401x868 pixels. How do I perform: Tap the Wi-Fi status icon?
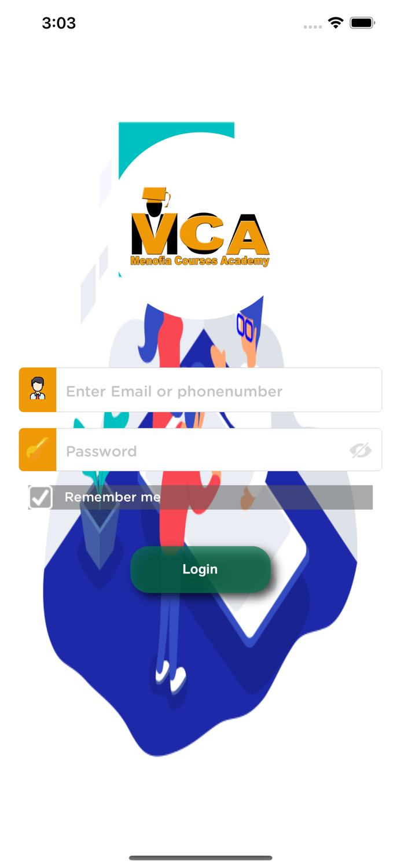(x=336, y=23)
